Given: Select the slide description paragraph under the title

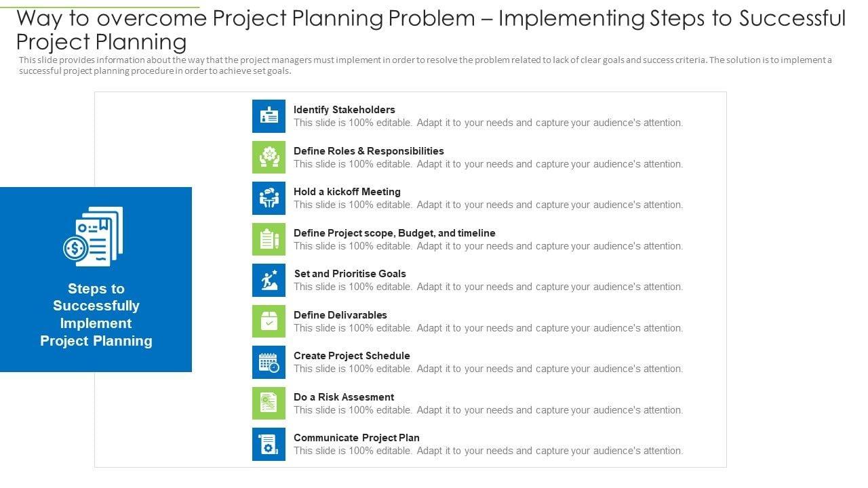Looking at the screenshot, I should click(x=425, y=65).
